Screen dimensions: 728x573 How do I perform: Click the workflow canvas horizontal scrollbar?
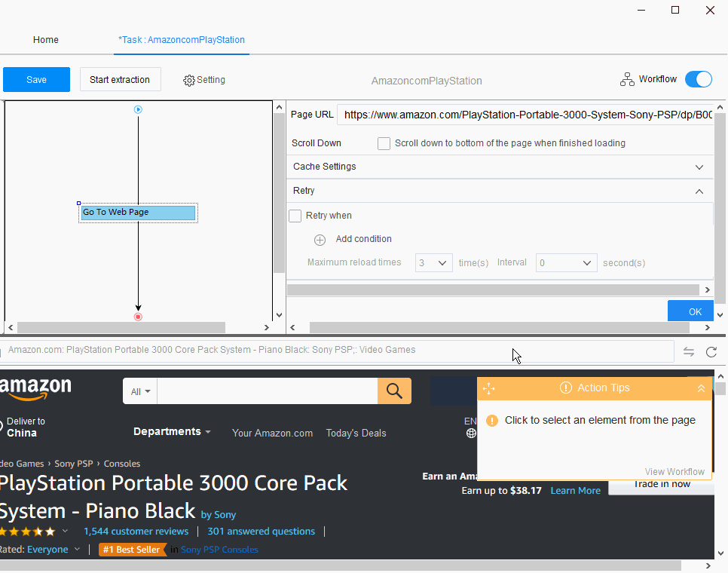click(x=121, y=328)
